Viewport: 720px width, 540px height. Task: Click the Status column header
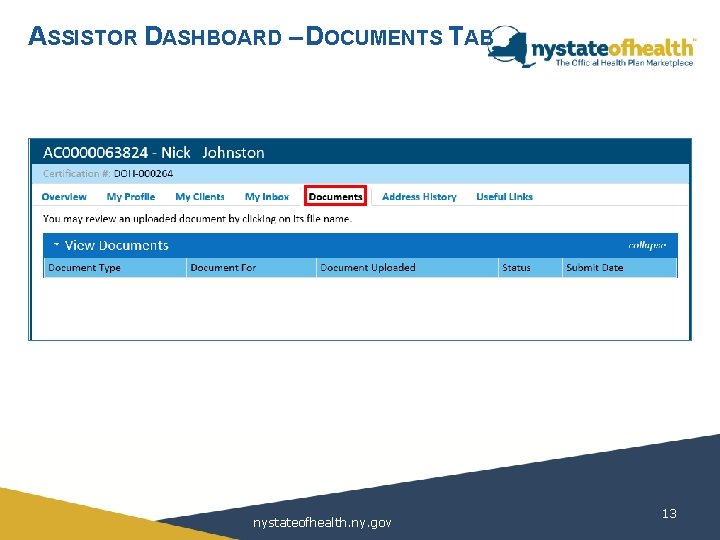(530, 268)
